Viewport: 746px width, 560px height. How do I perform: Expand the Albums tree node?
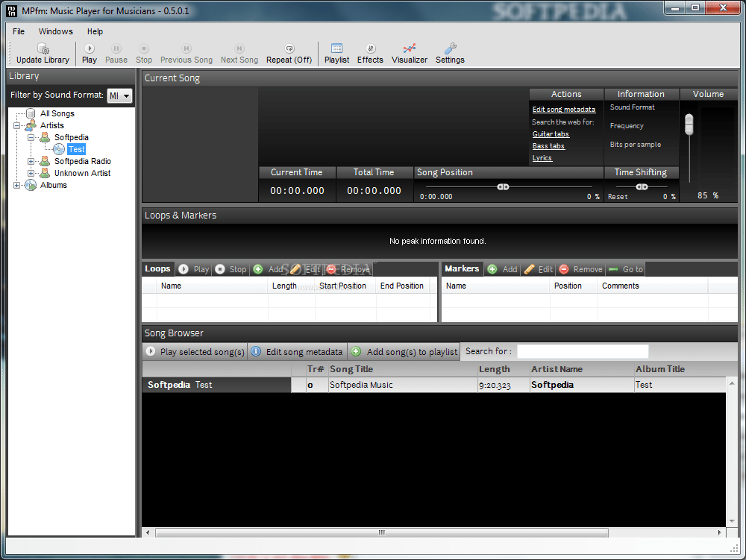(17, 185)
